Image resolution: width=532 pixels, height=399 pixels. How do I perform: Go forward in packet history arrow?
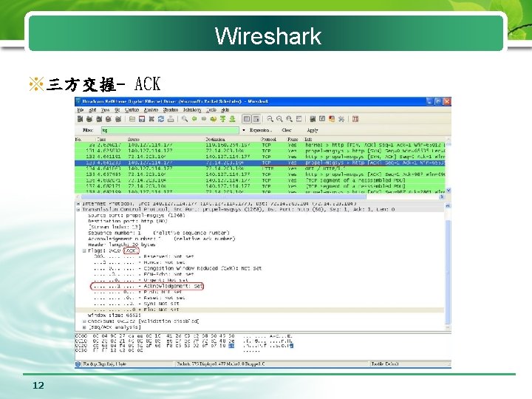[x=204, y=119]
